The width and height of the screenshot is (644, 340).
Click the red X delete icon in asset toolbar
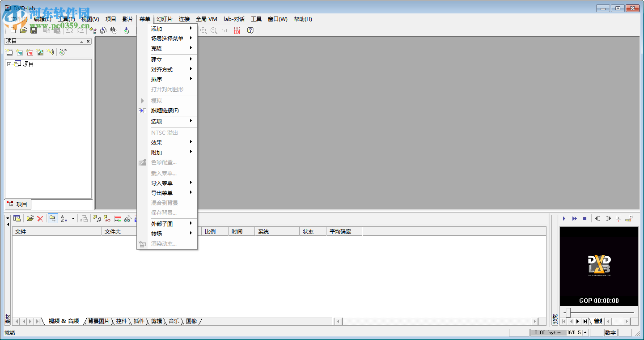click(x=40, y=218)
